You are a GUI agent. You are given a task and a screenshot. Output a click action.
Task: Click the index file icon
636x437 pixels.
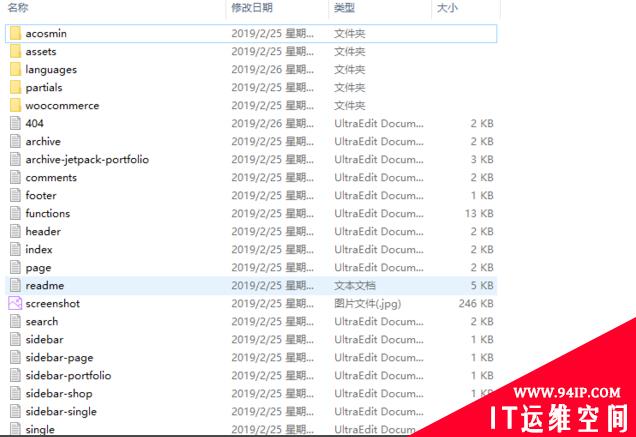(15, 249)
